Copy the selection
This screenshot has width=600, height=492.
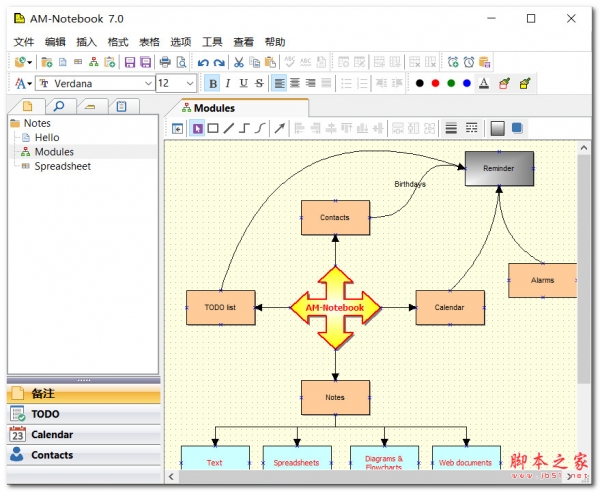tap(254, 62)
